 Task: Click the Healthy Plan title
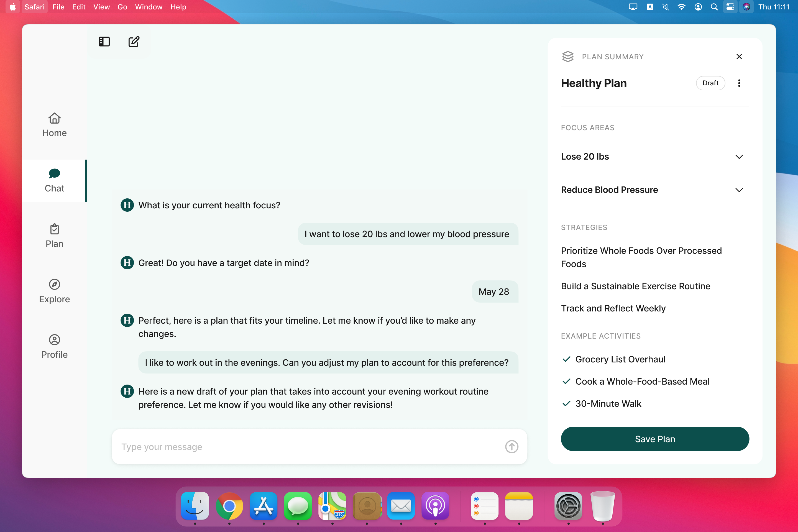tap(594, 83)
